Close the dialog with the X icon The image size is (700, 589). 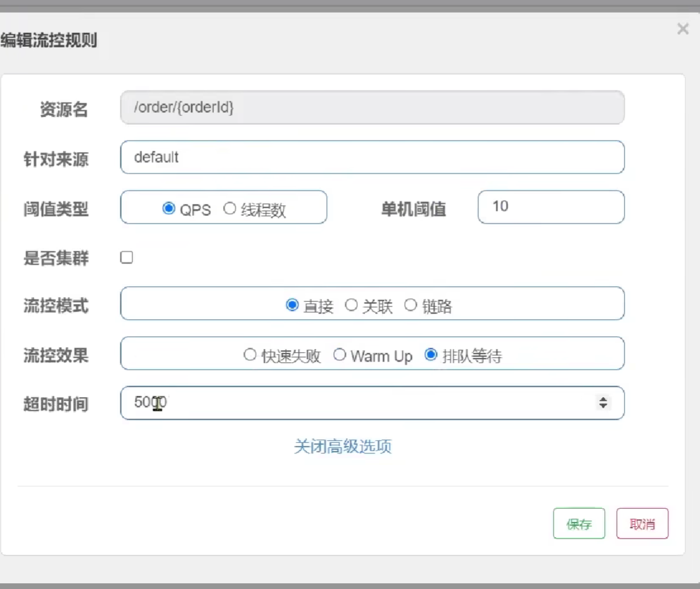coord(682,29)
